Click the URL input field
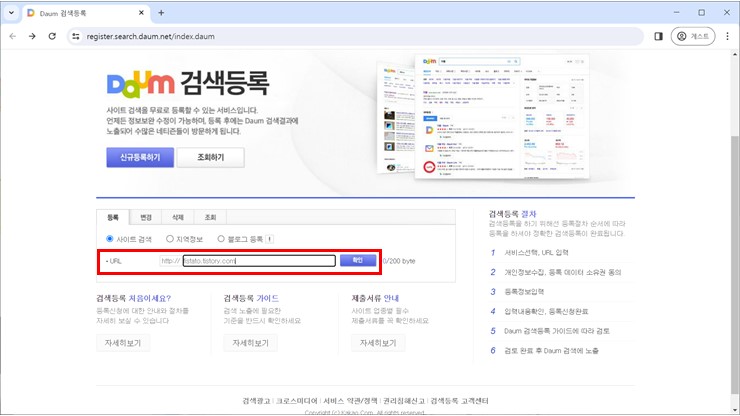 coord(259,261)
